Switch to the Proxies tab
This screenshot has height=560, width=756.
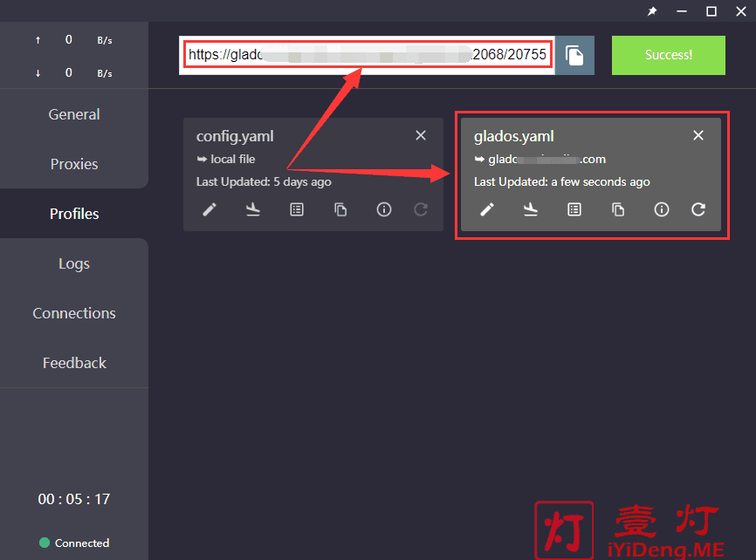point(74,164)
